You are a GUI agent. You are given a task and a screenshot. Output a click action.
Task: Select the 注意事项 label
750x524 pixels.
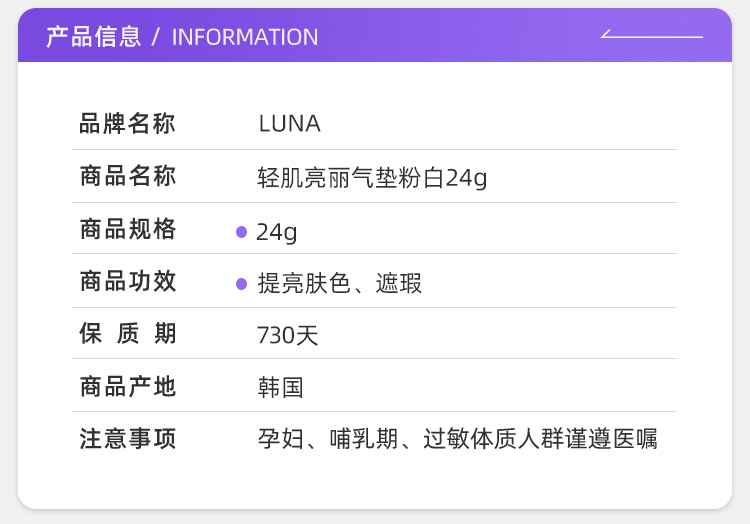coord(127,438)
